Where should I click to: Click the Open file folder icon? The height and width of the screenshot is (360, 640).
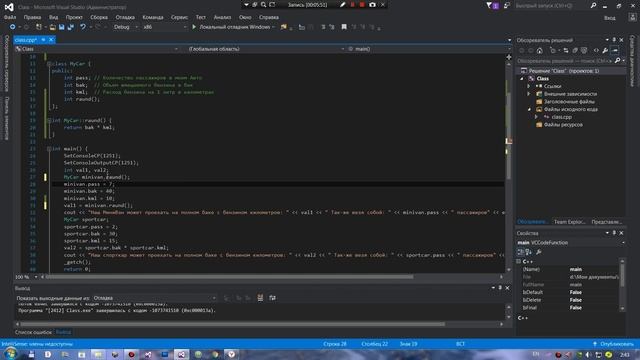[x=53, y=27]
